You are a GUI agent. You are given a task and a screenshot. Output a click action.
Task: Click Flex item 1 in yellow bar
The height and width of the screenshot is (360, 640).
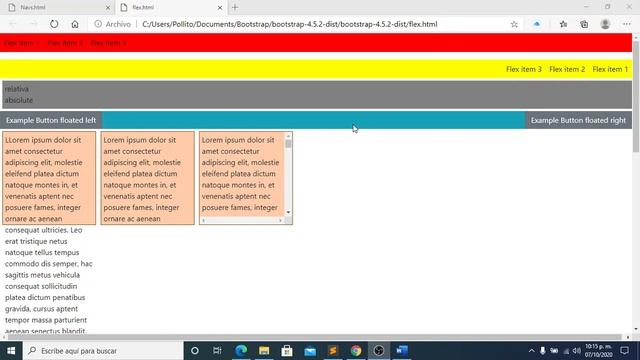(x=610, y=69)
